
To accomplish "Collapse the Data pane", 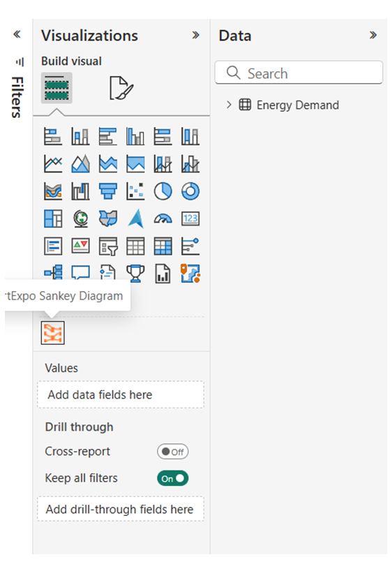I will (373, 36).
